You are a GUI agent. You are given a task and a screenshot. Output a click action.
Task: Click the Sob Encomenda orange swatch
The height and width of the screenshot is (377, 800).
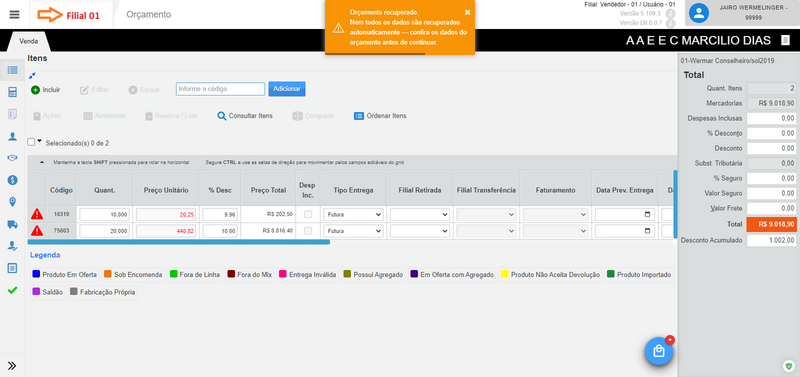coord(108,274)
